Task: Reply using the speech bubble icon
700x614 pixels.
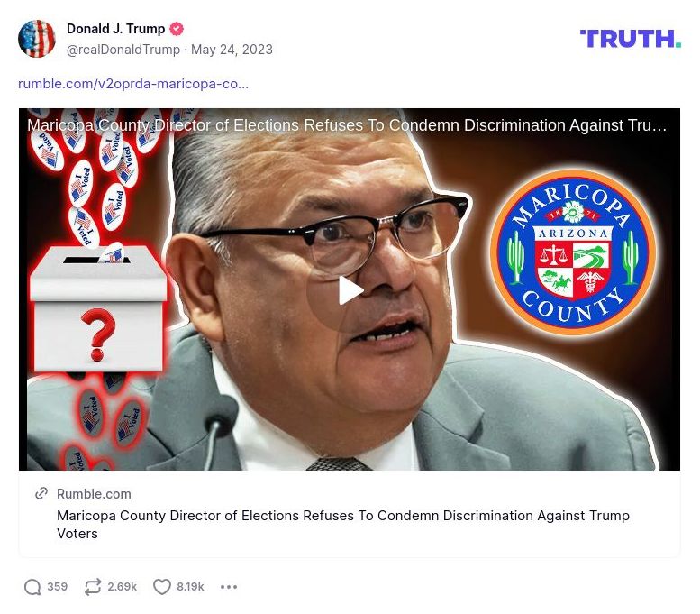Action: point(32,587)
